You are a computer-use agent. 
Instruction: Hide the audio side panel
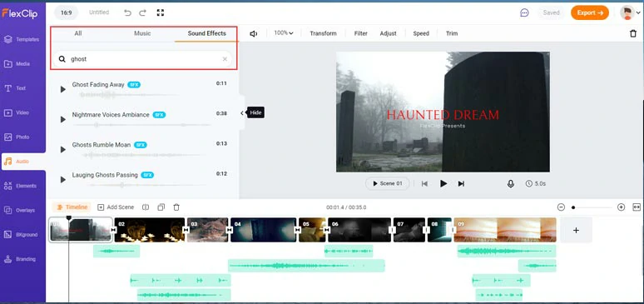click(x=242, y=113)
